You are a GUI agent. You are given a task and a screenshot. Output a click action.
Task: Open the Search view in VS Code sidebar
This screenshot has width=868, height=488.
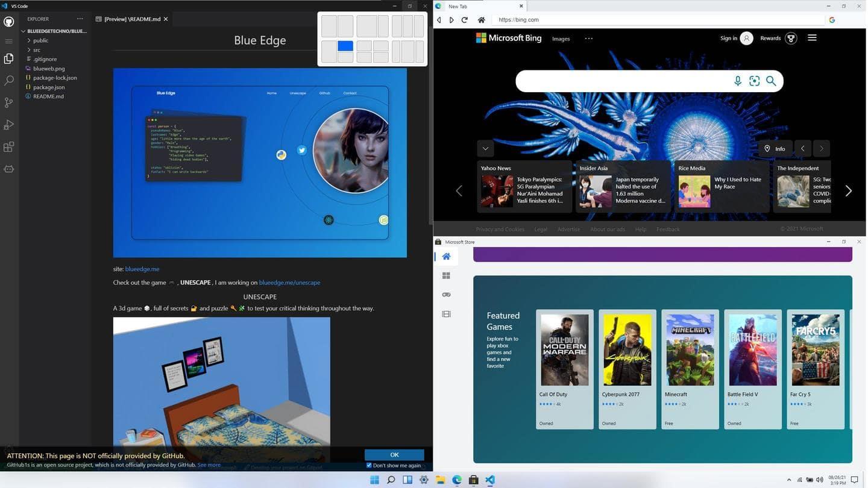pos(8,80)
